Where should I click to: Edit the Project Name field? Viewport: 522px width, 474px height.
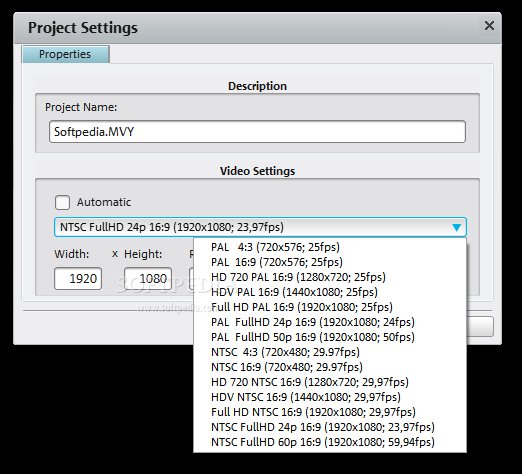click(x=257, y=132)
